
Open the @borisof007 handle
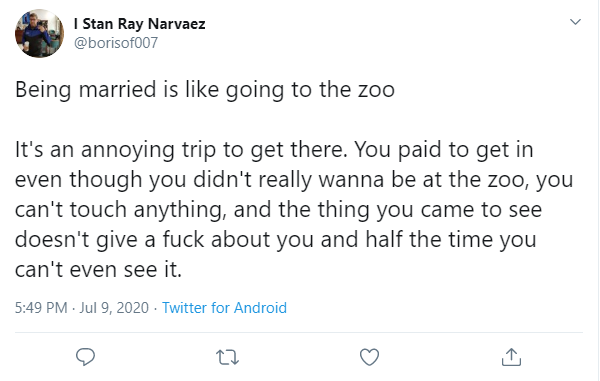(116, 43)
